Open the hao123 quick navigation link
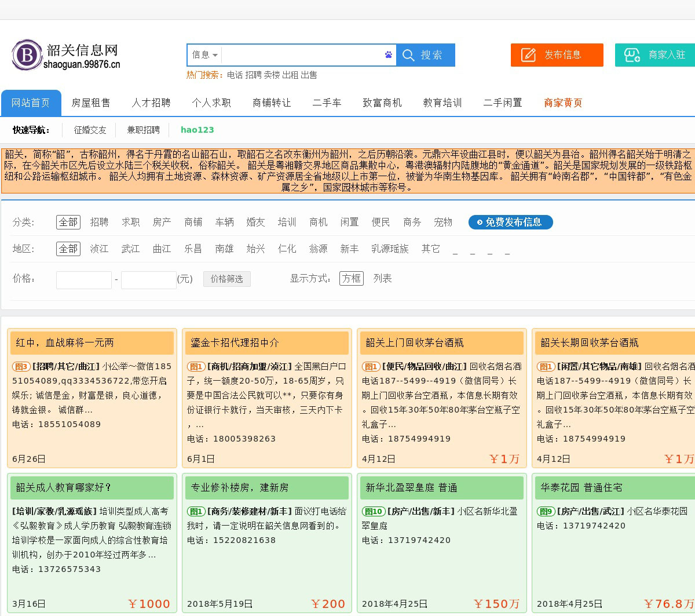695x616 pixels. click(x=197, y=130)
